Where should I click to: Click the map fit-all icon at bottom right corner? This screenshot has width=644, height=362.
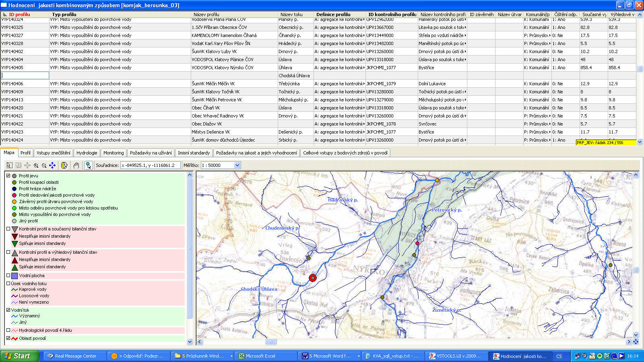click(x=636, y=342)
